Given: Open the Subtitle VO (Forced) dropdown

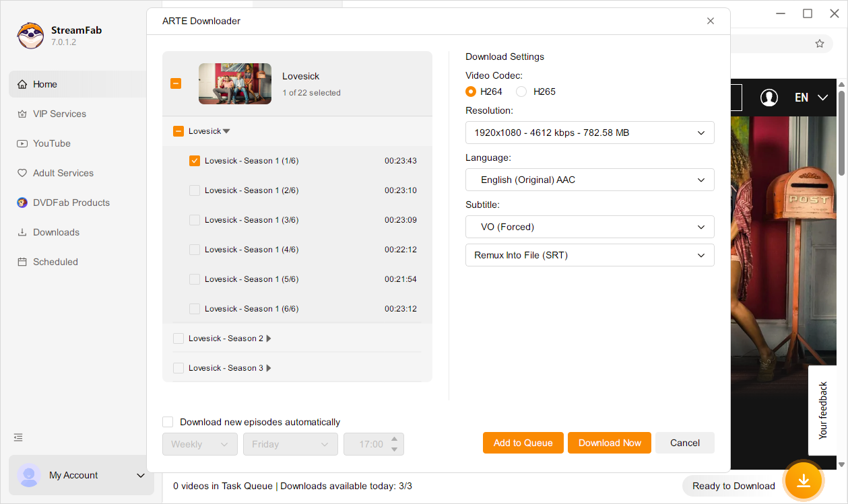Looking at the screenshot, I should pos(589,227).
